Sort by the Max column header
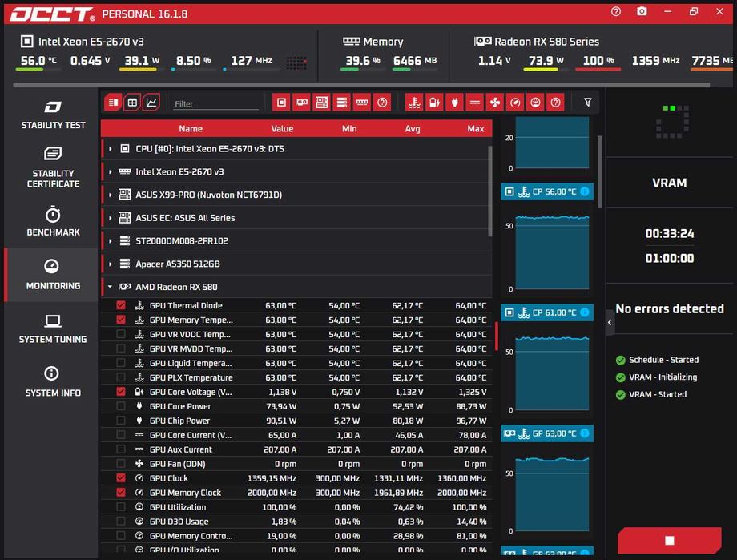The height and width of the screenshot is (560, 737). [x=475, y=128]
